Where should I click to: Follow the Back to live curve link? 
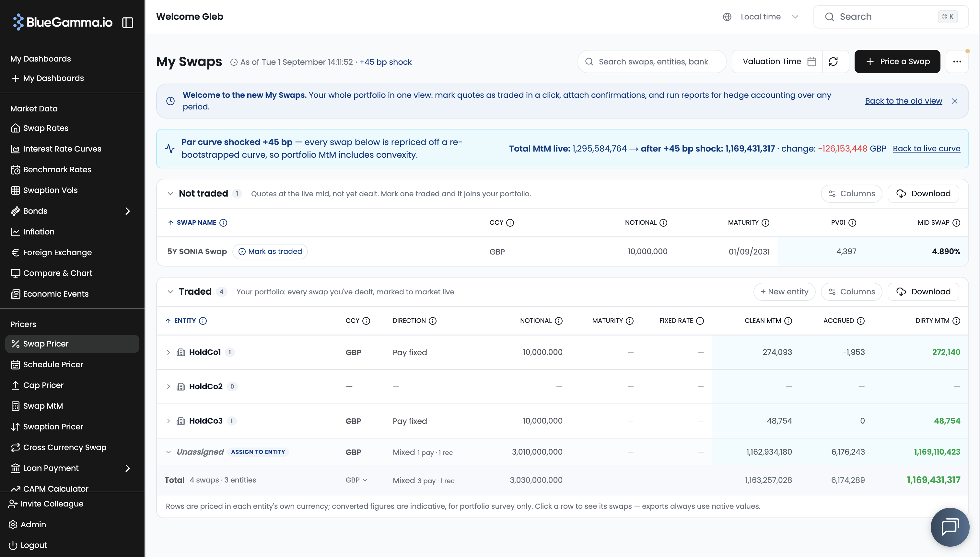[927, 149]
